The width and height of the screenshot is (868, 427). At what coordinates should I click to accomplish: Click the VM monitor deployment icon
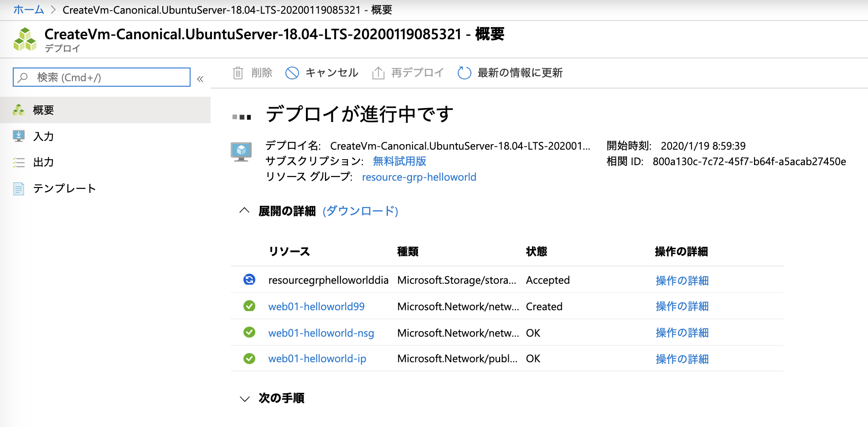click(241, 152)
